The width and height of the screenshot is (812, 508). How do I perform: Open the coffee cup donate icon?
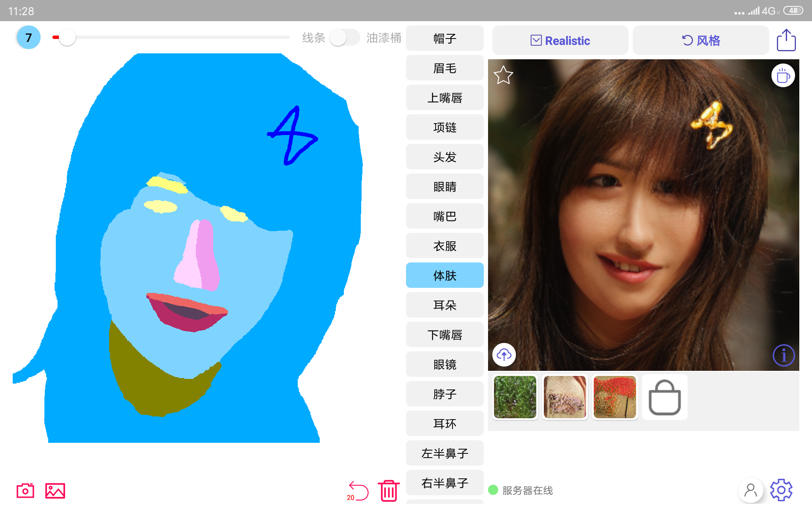point(783,76)
